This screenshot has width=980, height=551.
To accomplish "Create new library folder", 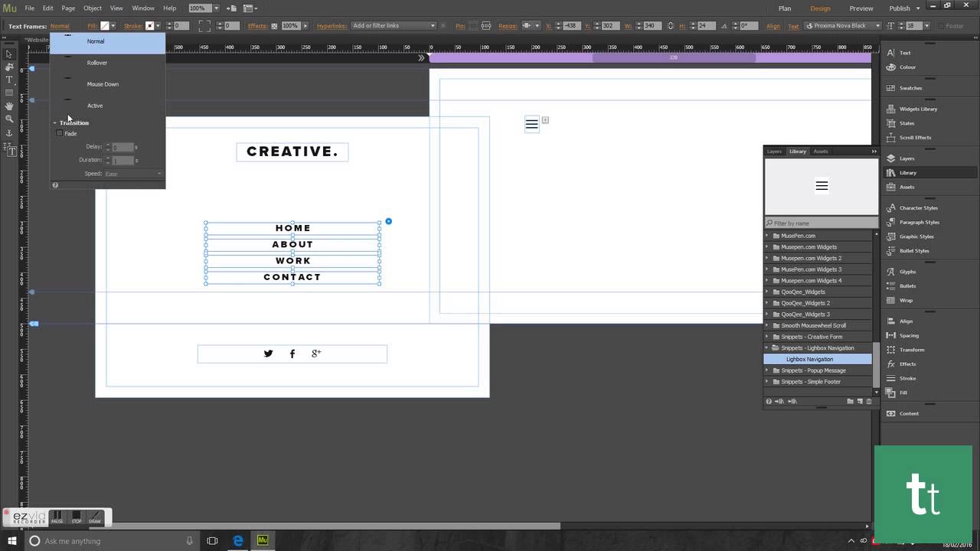I will 850,401.
